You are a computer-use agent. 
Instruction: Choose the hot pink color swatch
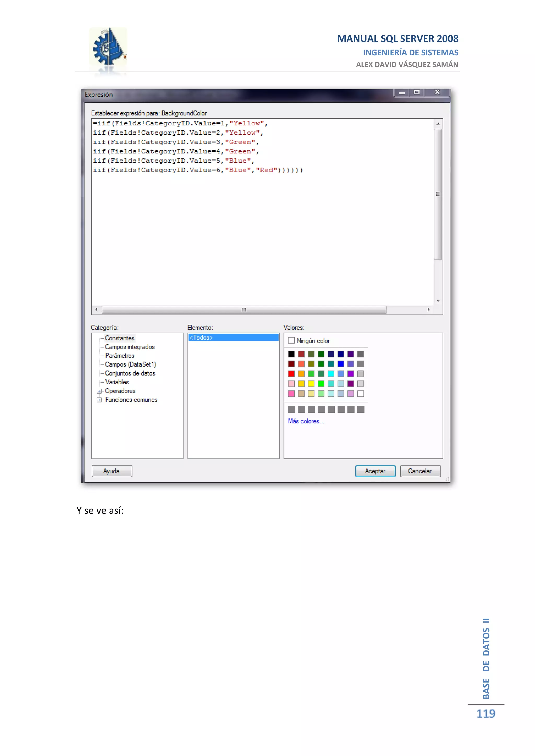click(291, 393)
